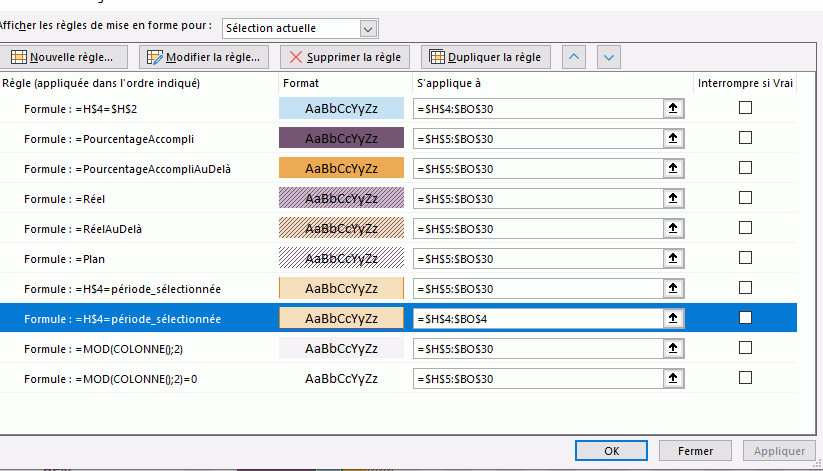Click Dupliquer la règle button

click(x=485, y=57)
